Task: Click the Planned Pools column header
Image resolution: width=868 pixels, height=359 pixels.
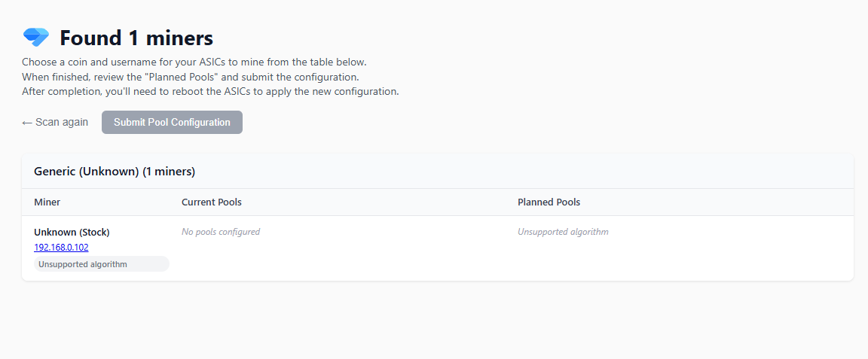Action: tap(549, 202)
